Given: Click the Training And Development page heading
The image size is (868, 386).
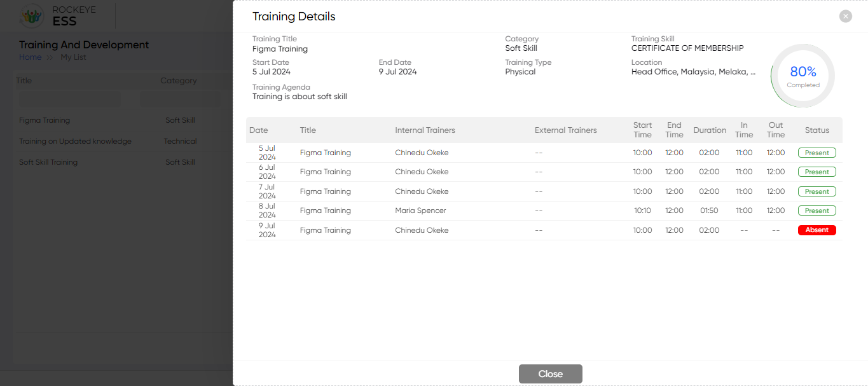Looking at the screenshot, I should 84,45.
